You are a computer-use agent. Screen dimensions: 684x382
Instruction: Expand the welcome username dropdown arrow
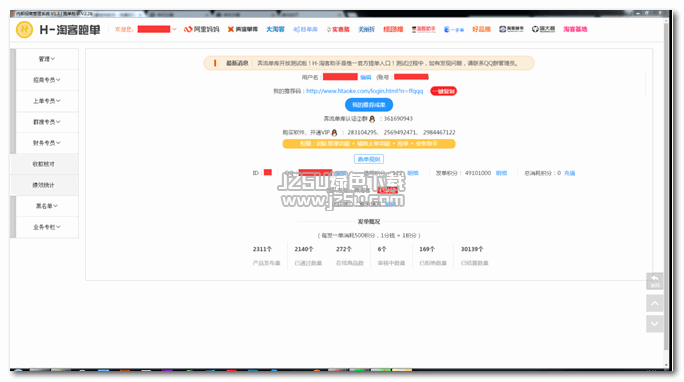(x=174, y=29)
